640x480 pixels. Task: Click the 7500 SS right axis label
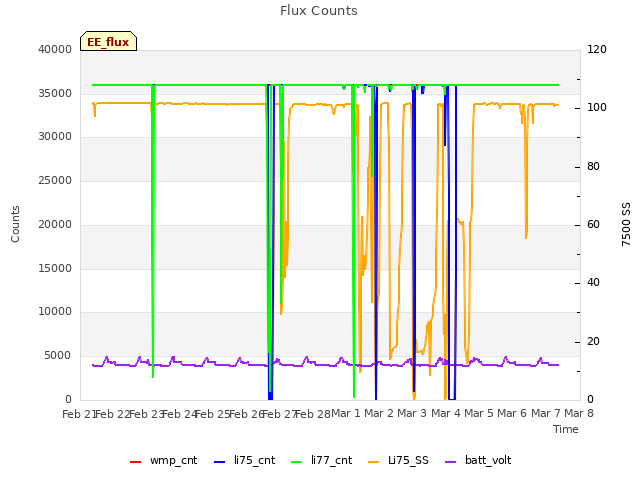(626, 224)
